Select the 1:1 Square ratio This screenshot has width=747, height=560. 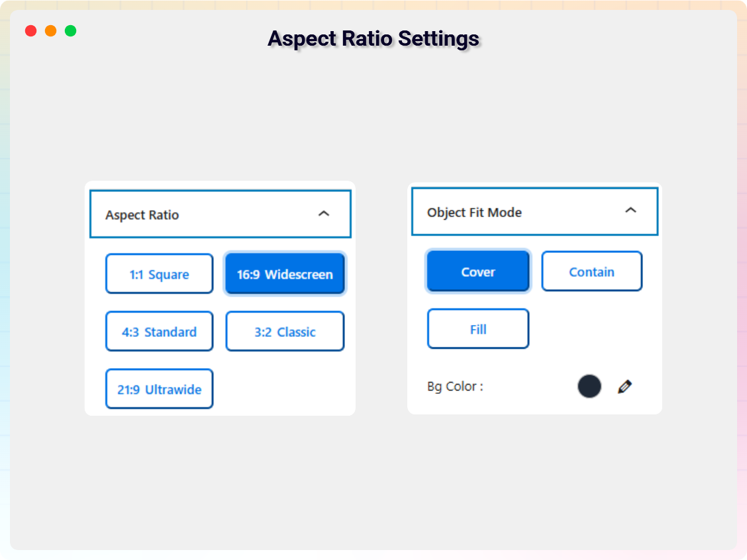click(159, 274)
